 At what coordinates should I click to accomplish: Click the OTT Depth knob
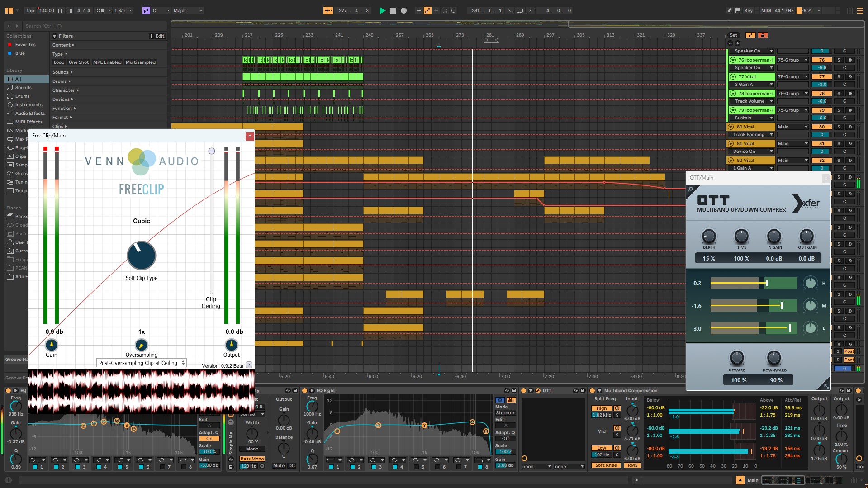tap(709, 236)
